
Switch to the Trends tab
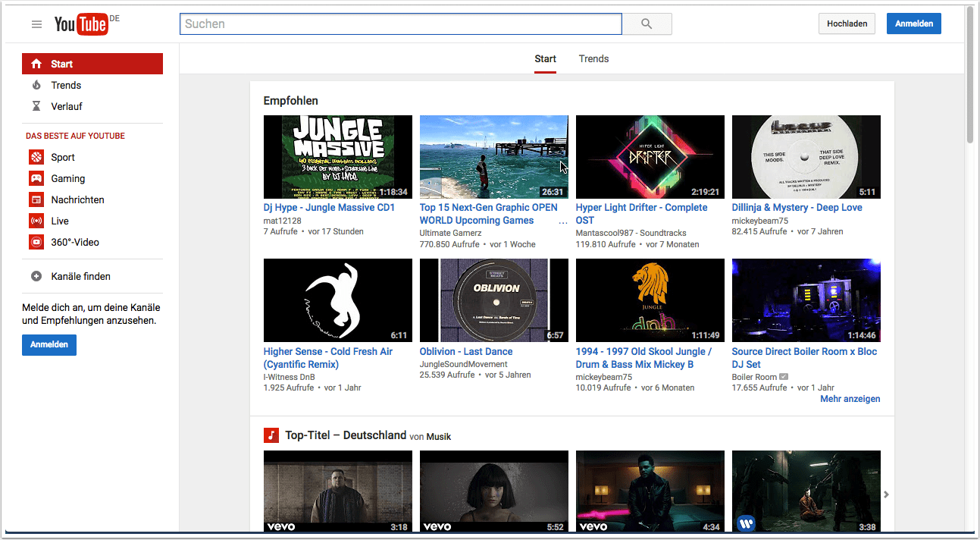(593, 59)
